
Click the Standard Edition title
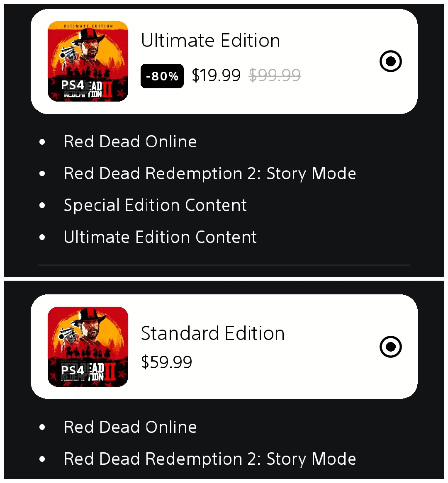click(x=213, y=333)
